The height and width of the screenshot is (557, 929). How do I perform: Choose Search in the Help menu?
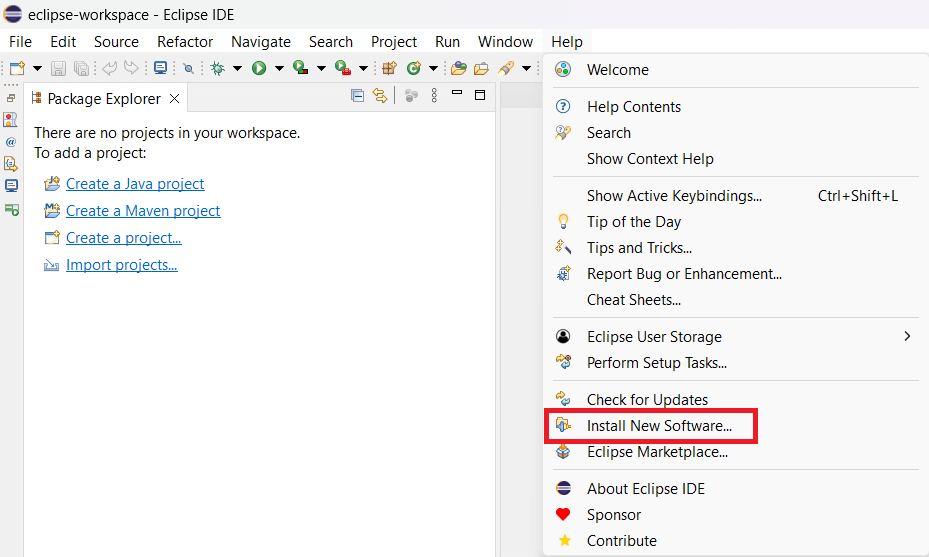tap(735, 133)
